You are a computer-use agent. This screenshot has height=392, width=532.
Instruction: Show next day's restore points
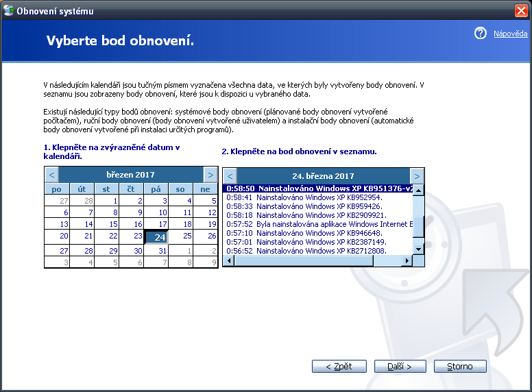[417, 176]
